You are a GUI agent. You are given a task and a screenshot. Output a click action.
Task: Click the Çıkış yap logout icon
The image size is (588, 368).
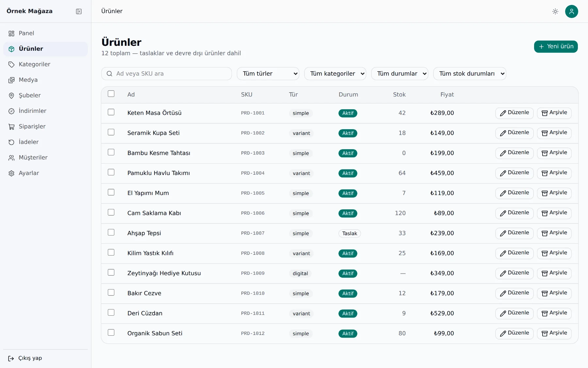(x=11, y=358)
